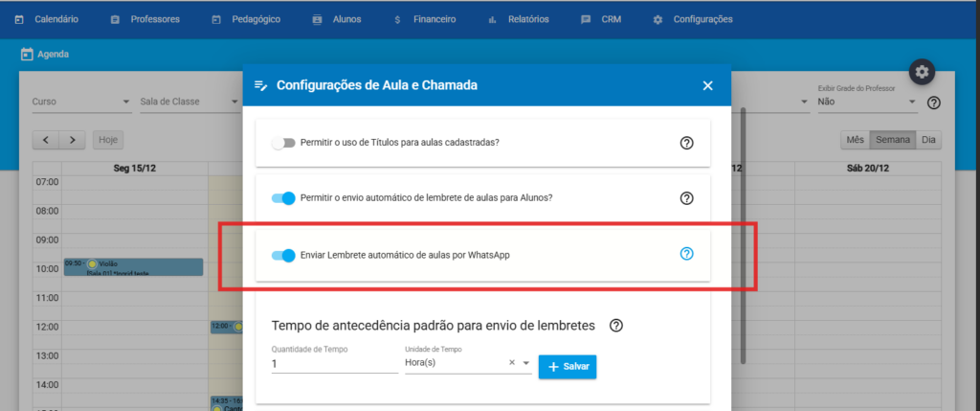Click the settings gear icon above the agenda

[x=922, y=72]
